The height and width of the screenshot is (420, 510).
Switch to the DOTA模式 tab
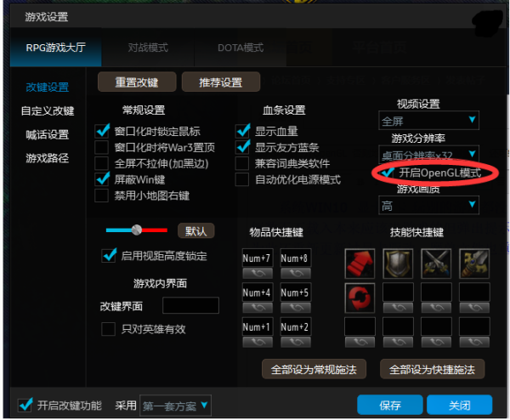click(x=241, y=48)
